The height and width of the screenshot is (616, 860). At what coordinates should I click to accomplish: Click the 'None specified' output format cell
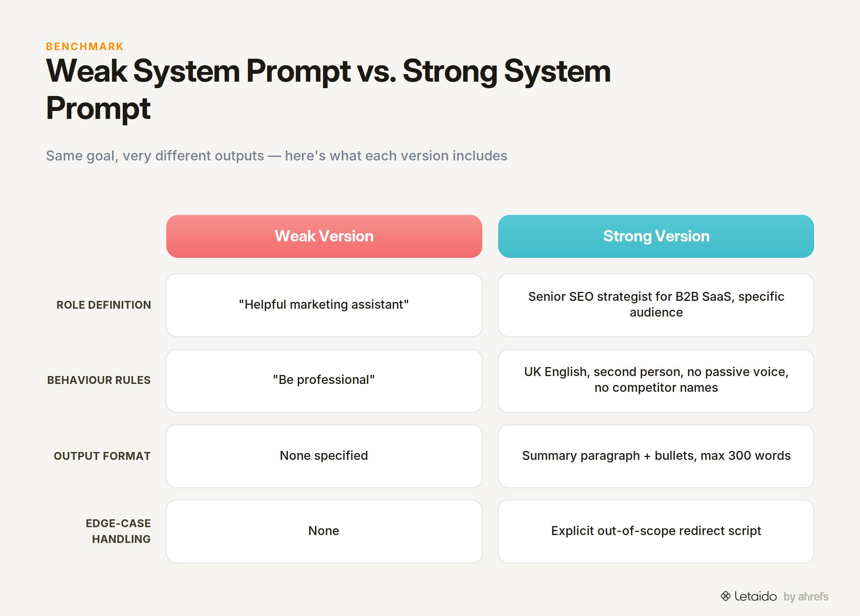click(x=324, y=456)
